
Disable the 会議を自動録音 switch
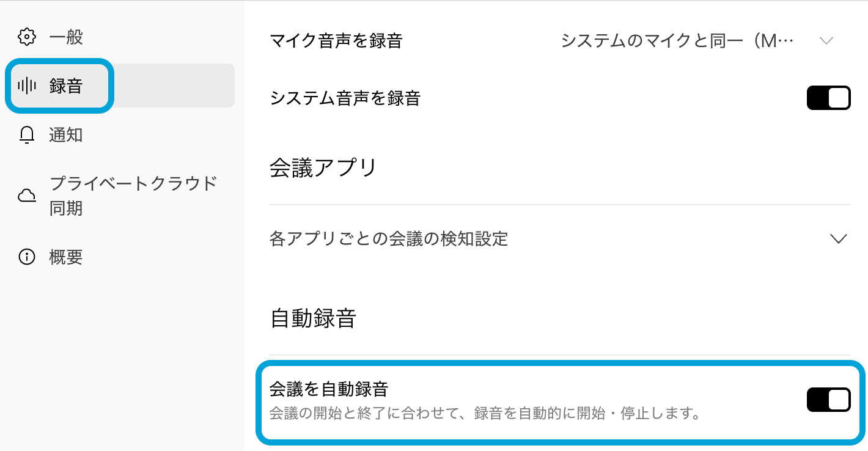click(x=828, y=400)
